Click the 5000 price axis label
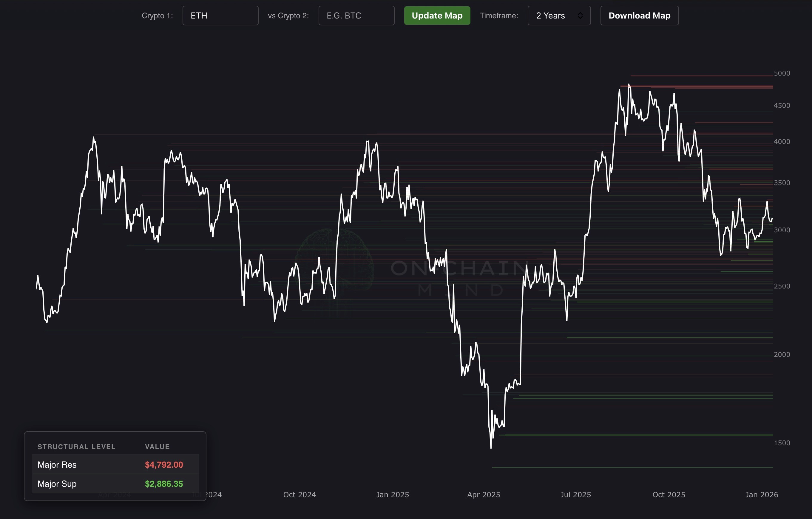This screenshot has height=519, width=812. coord(782,73)
